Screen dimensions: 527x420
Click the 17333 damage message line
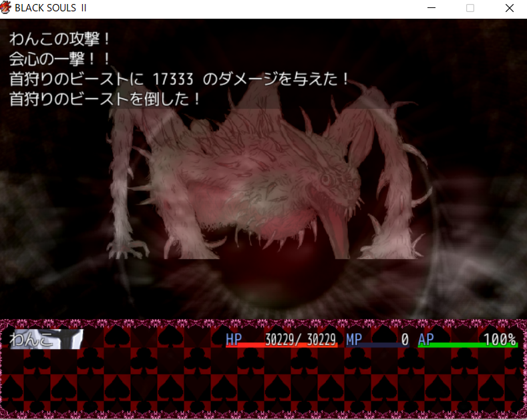(180, 79)
